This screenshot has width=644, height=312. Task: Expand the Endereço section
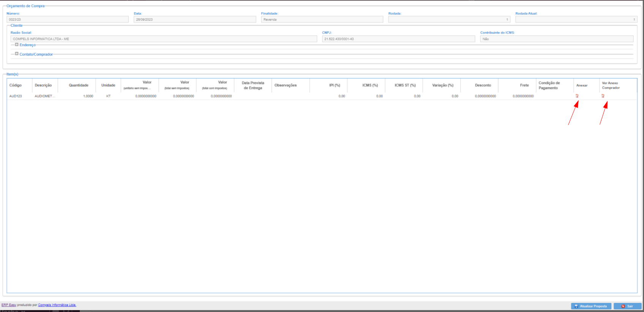click(x=17, y=45)
